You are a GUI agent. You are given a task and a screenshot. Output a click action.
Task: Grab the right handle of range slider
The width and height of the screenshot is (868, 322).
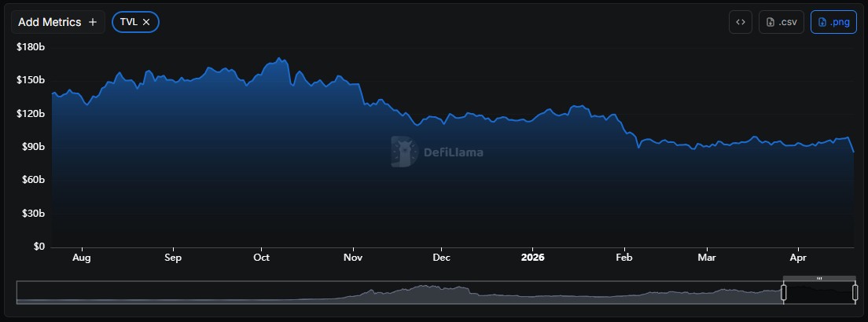(x=855, y=292)
